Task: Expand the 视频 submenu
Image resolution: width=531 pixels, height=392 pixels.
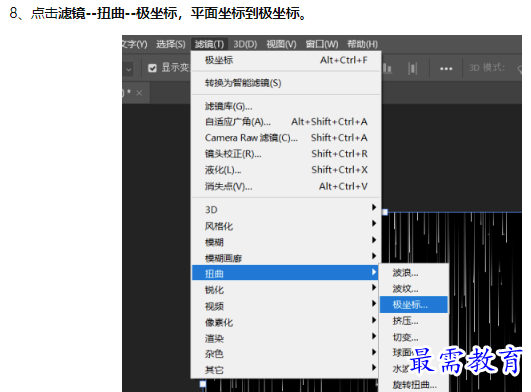Action: click(x=285, y=306)
